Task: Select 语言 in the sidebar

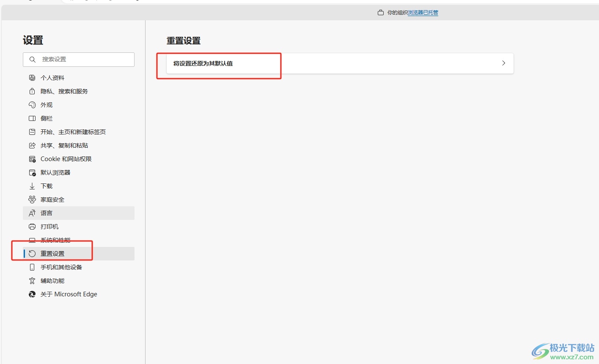Action: (79, 213)
